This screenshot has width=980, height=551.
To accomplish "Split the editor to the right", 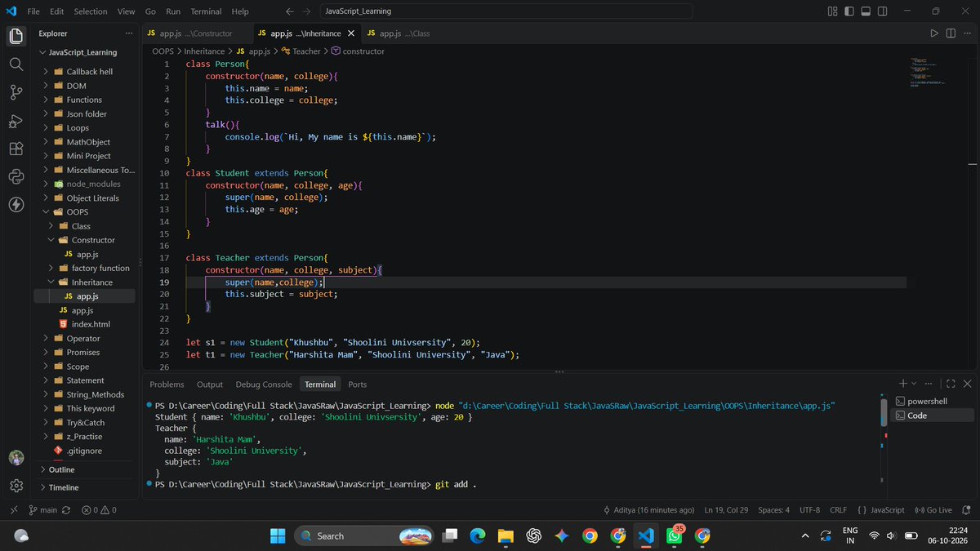I will 951,33.
